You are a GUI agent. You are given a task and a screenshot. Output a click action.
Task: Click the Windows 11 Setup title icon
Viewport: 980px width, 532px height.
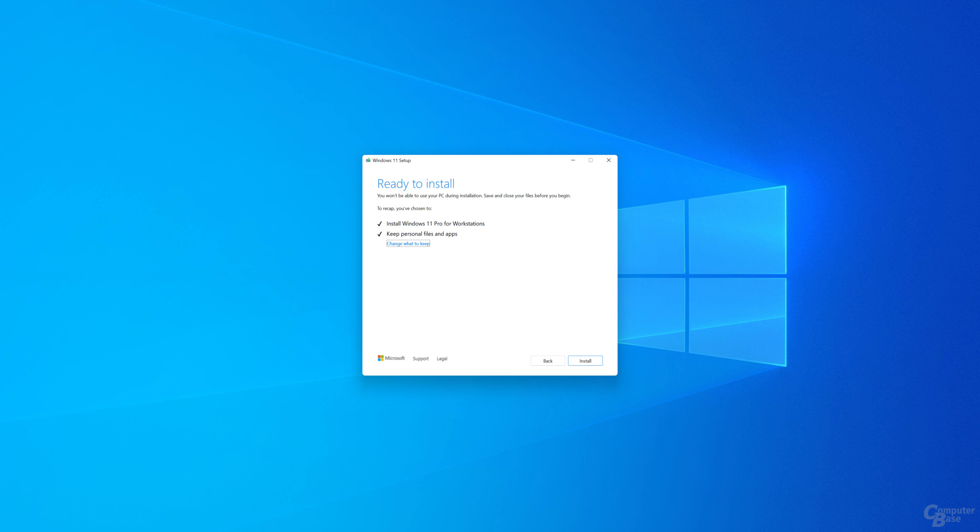(368, 160)
